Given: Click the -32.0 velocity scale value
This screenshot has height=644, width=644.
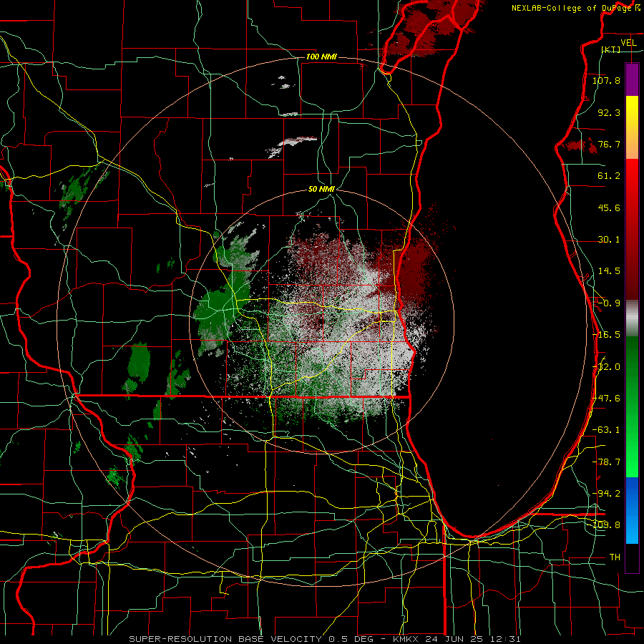Looking at the screenshot, I should [x=608, y=367].
